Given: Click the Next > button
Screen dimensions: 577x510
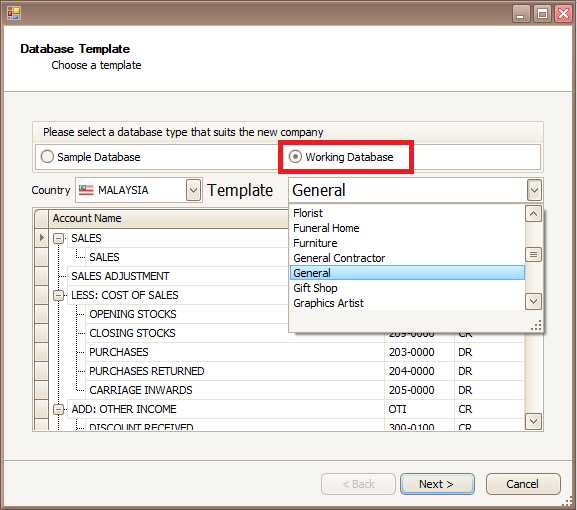Looking at the screenshot, I should (437, 484).
